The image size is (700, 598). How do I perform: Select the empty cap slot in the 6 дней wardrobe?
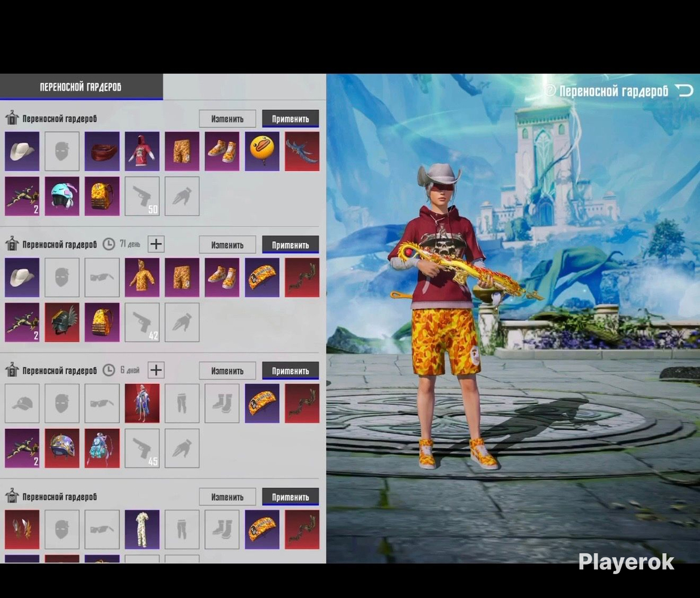coord(22,404)
